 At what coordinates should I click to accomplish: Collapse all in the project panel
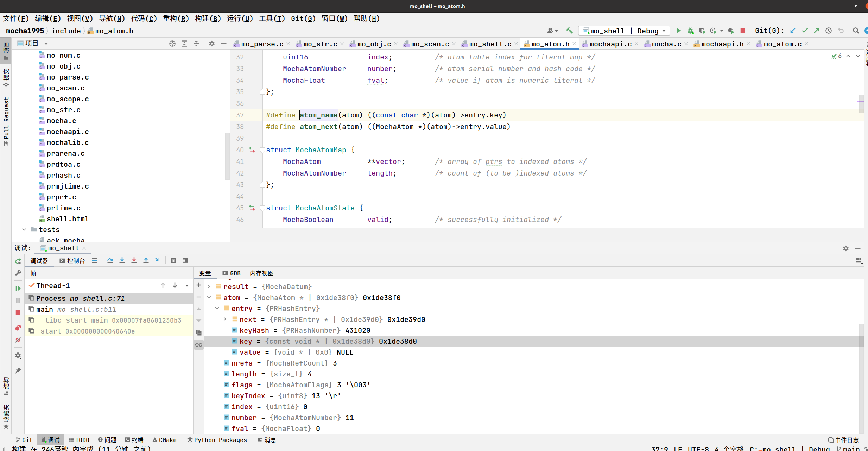tap(196, 44)
